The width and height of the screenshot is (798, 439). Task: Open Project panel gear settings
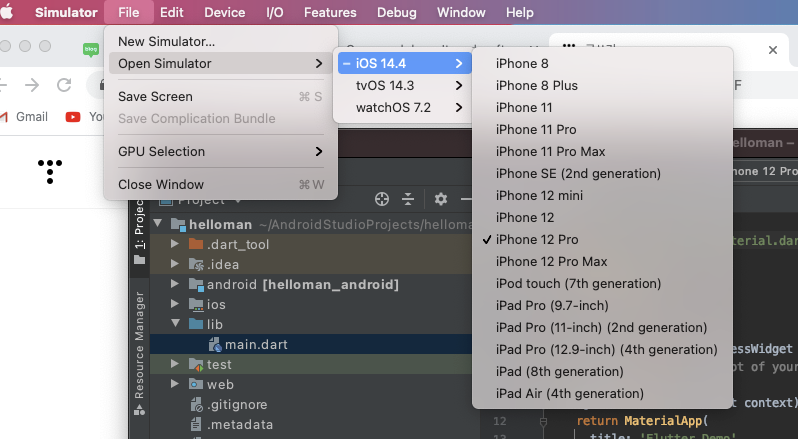(x=441, y=199)
